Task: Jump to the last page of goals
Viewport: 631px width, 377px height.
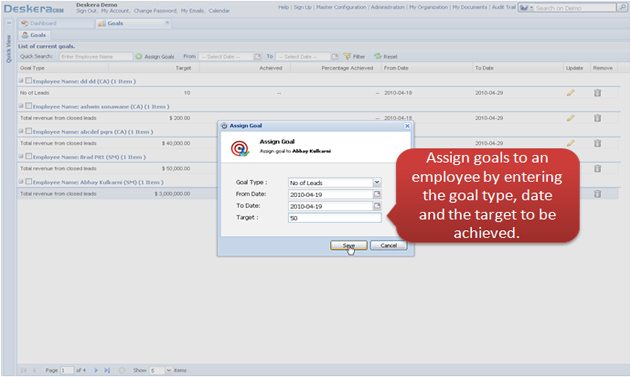Action: [x=107, y=370]
